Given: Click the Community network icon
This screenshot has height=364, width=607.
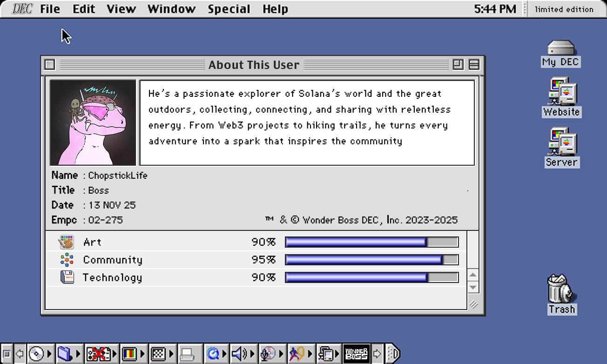Looking at the screenshot, I should (67, 260).
